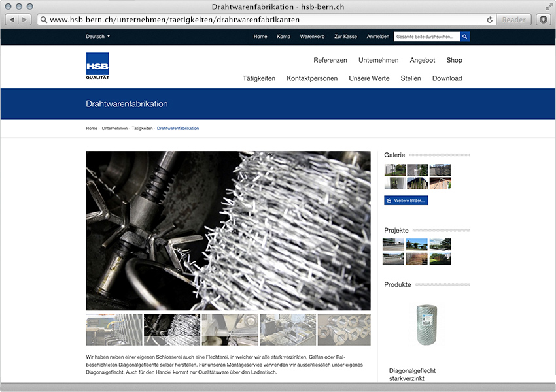Toggle fullscreen with the window's top-right arrows icon
Viewport: 556px width, 392px height.
click(549, 7)
